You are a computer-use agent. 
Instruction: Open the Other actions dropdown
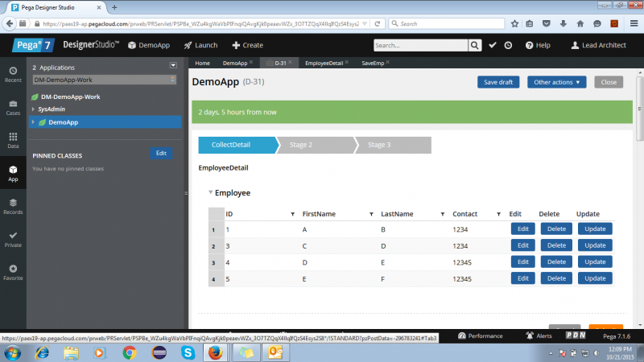(x=556, y=82)
